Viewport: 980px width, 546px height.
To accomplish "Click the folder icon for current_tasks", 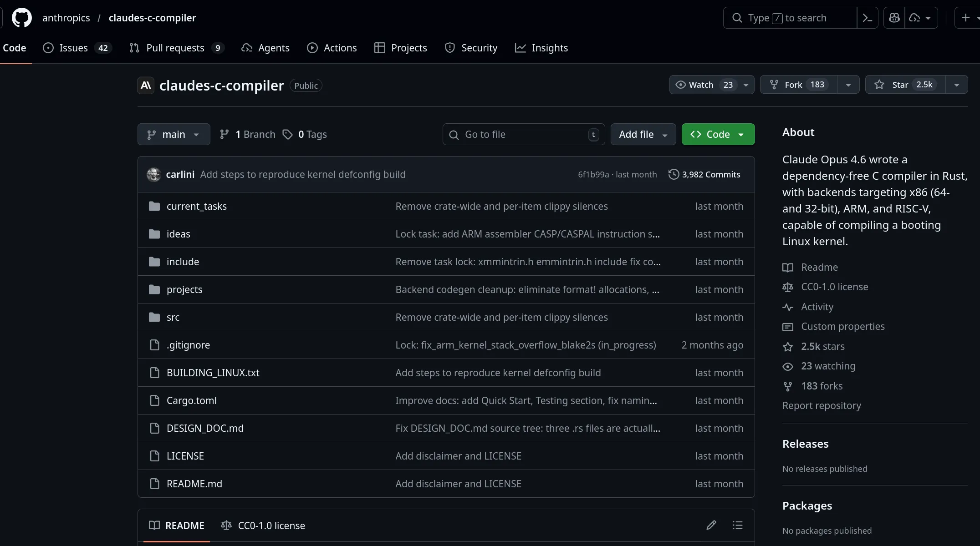I will click(x=154, y=206).
